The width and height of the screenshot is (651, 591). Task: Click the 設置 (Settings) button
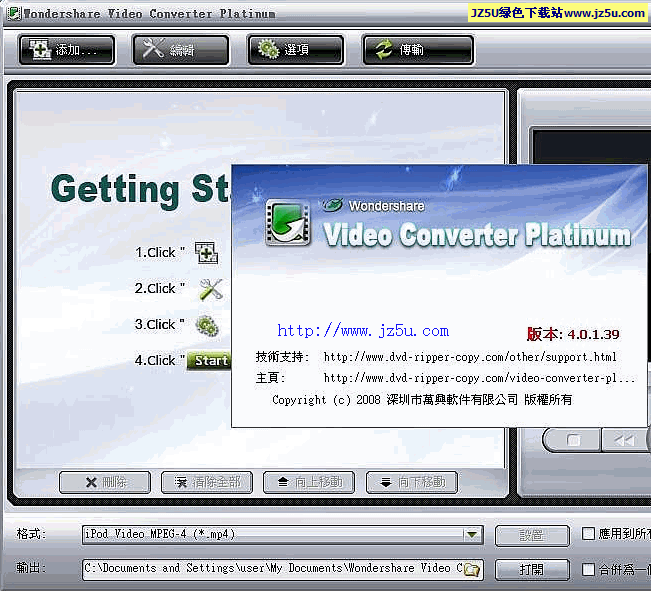pyautogui.click(x=532, y=535)
